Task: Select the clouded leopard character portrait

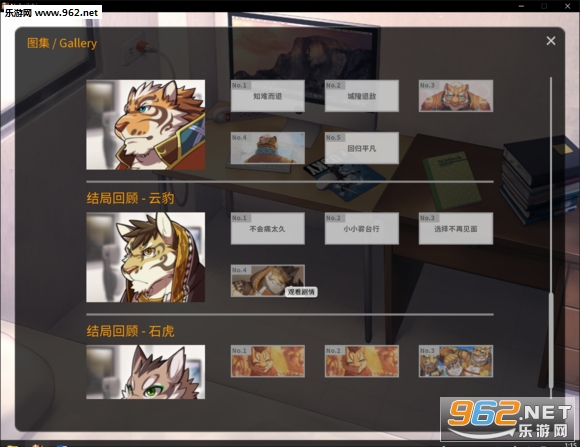Action: click(145, 257)
